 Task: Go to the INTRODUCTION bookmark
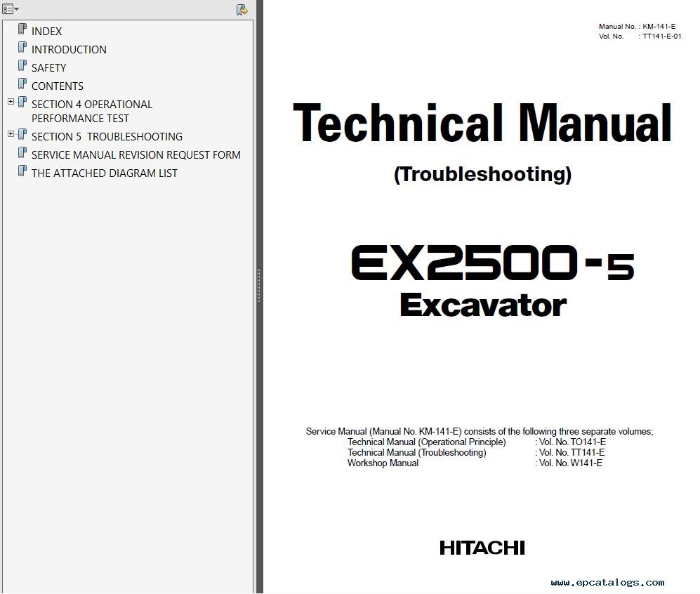click(69, 50)
